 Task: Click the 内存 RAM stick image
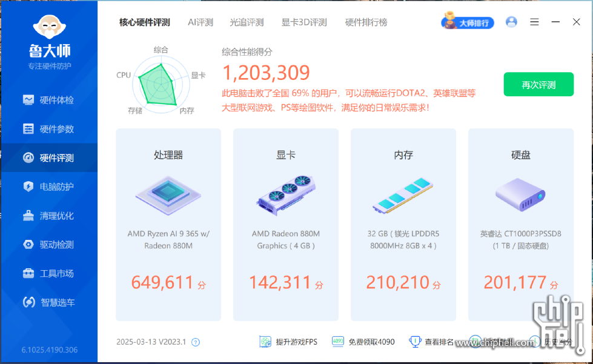click(403, 195)
